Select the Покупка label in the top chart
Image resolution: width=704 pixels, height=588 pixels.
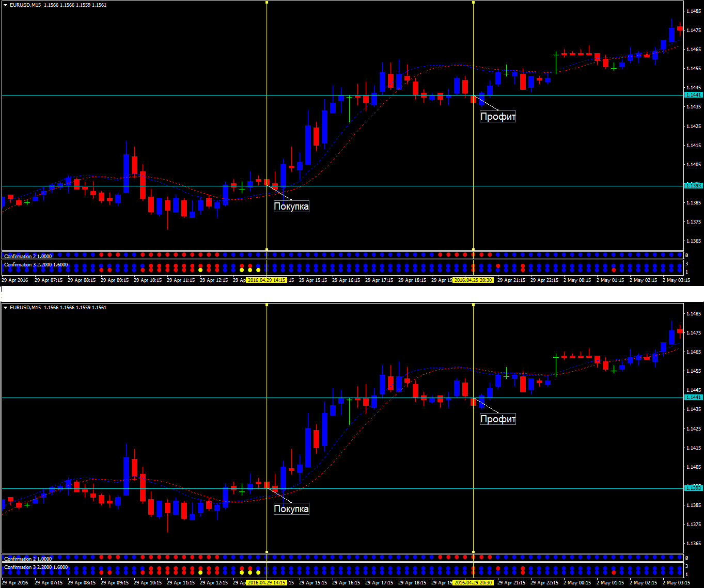[291, 206]
